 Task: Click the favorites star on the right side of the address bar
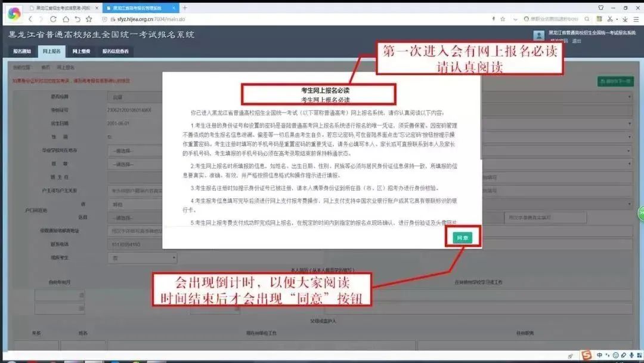[x=502, y=19]
